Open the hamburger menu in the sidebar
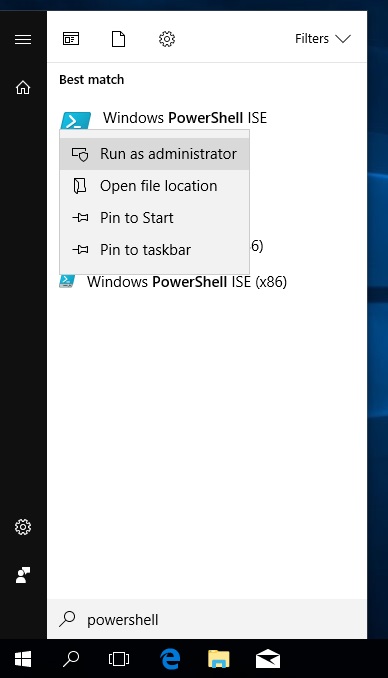Screen dimensions: 388x678 coord(23,39)
